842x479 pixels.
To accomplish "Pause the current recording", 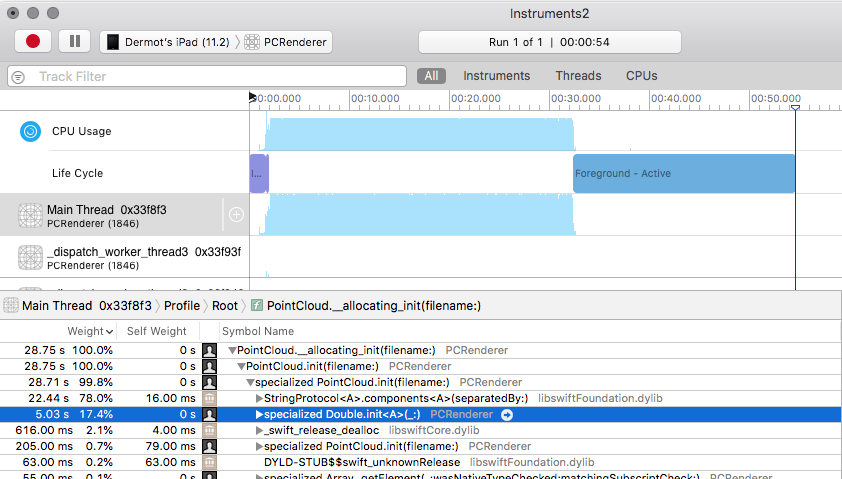I will [74, 42].
